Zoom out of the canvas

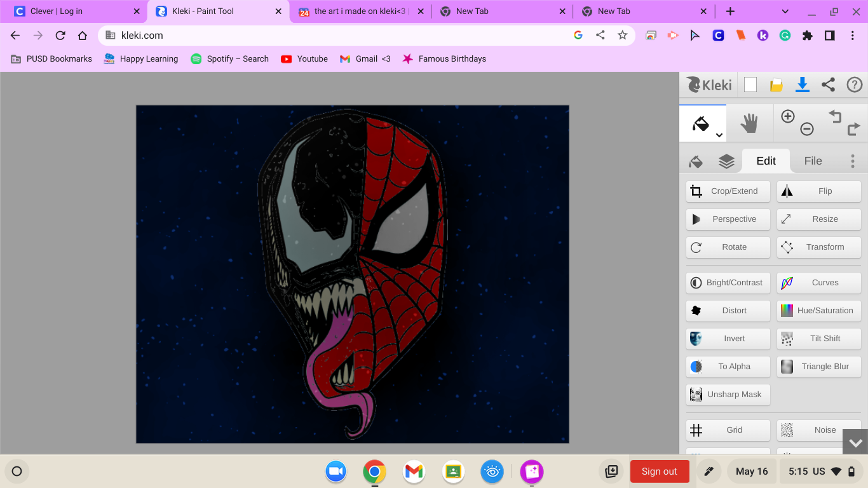pos(807,129)
